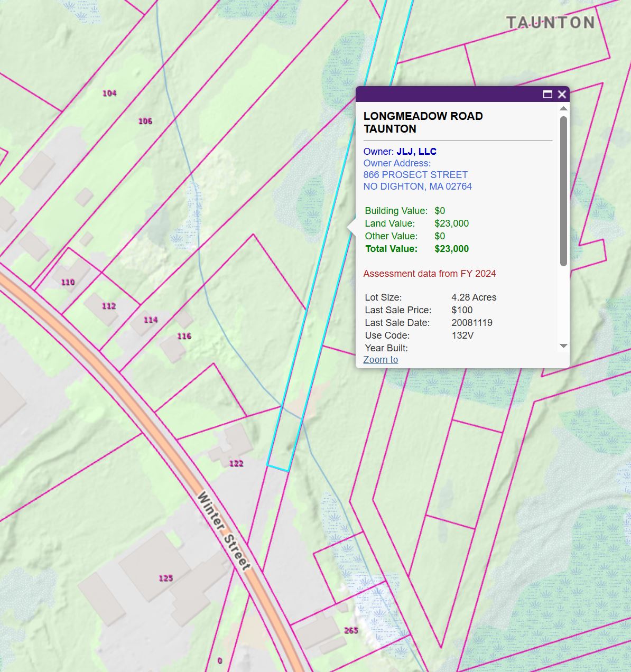
Task: Select the parcel labeled 0
Action: [220, 660]
